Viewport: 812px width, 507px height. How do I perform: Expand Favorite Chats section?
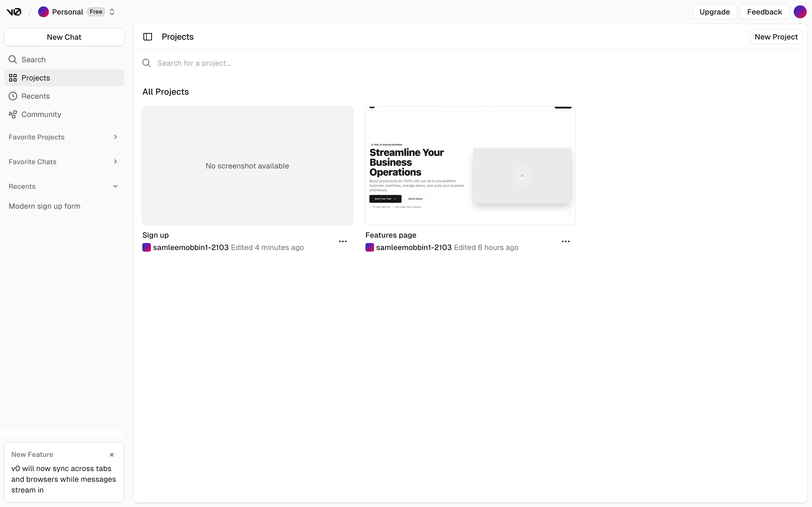tap(115, 161)
